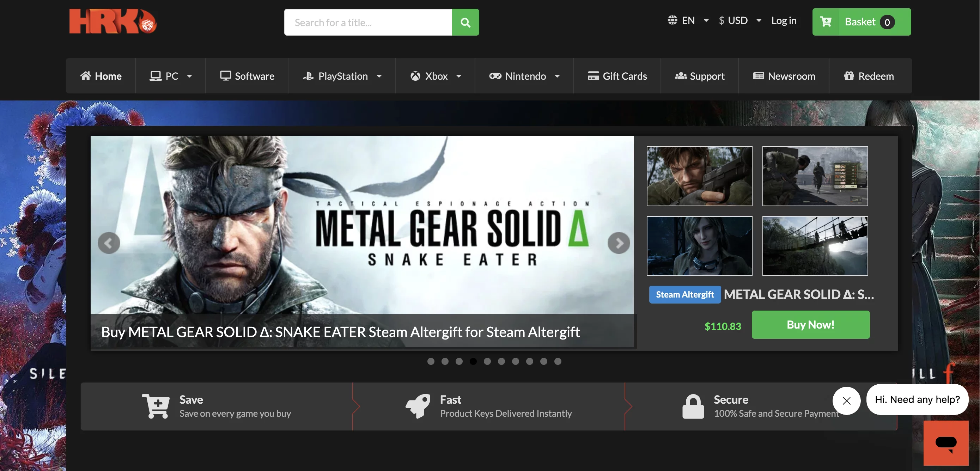Screen dimensions: 980x471
Task: Open the Newsroom menu item
Action: [x=784, y=76]
